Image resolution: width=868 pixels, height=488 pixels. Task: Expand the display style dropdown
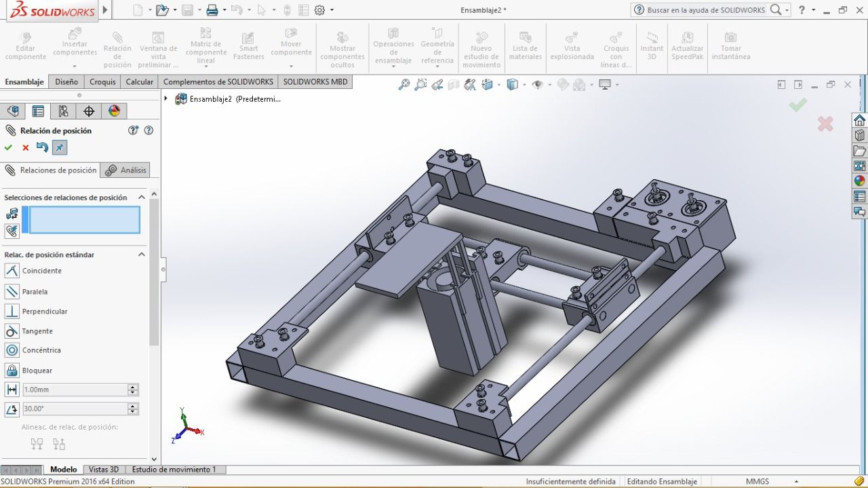pyautogui.click(x=524, y=84)
